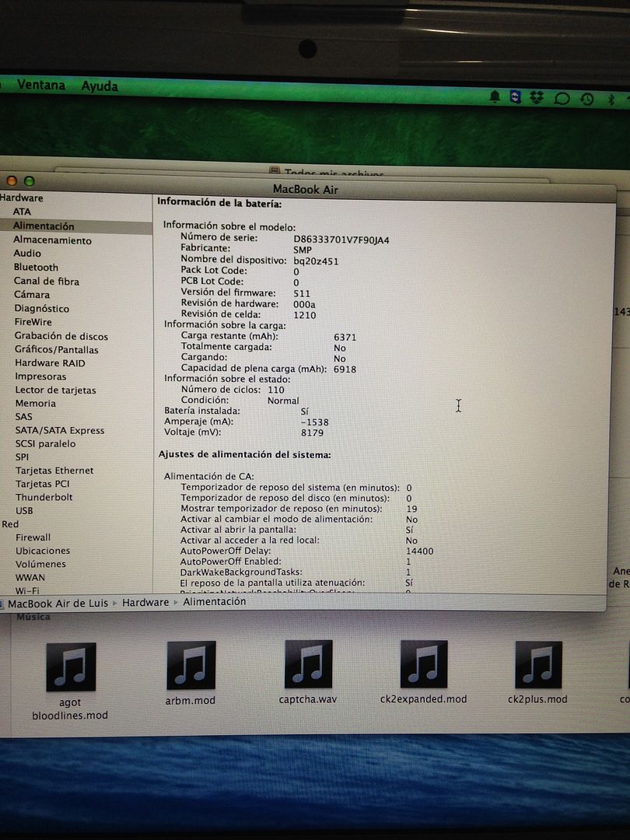This screenshot has width=630, height=840.
Task: Select Memoria in the sidebar
Action: pyautogui.click(x=35, y=404)
